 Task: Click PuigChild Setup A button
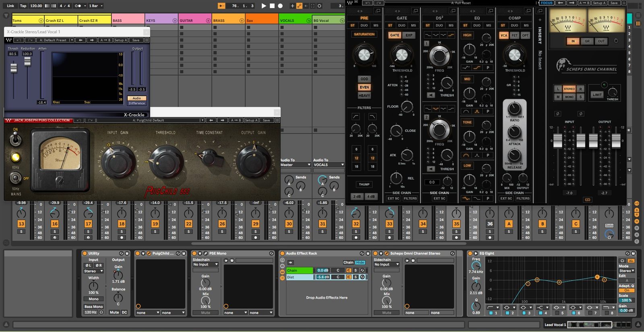(x=250, y=120)
